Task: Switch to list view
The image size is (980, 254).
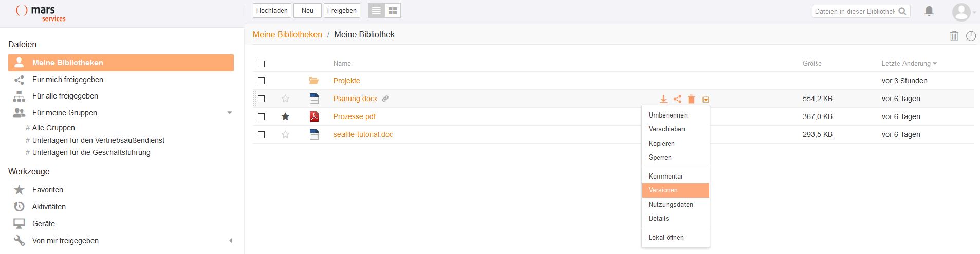Action: click(x=376, y=11)
